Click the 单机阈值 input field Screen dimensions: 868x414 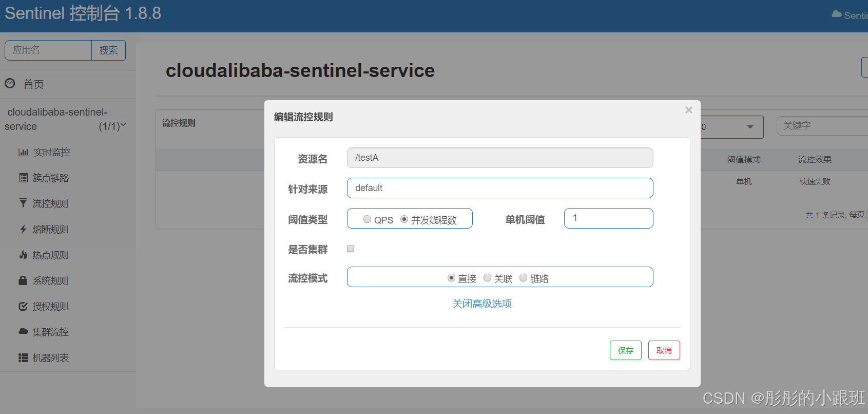pos(608,218)
